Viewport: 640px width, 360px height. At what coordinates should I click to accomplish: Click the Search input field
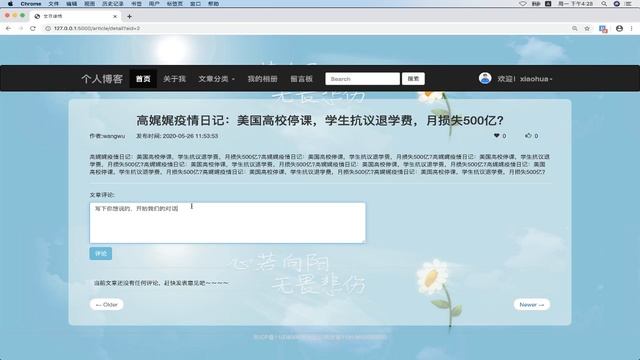362,79
